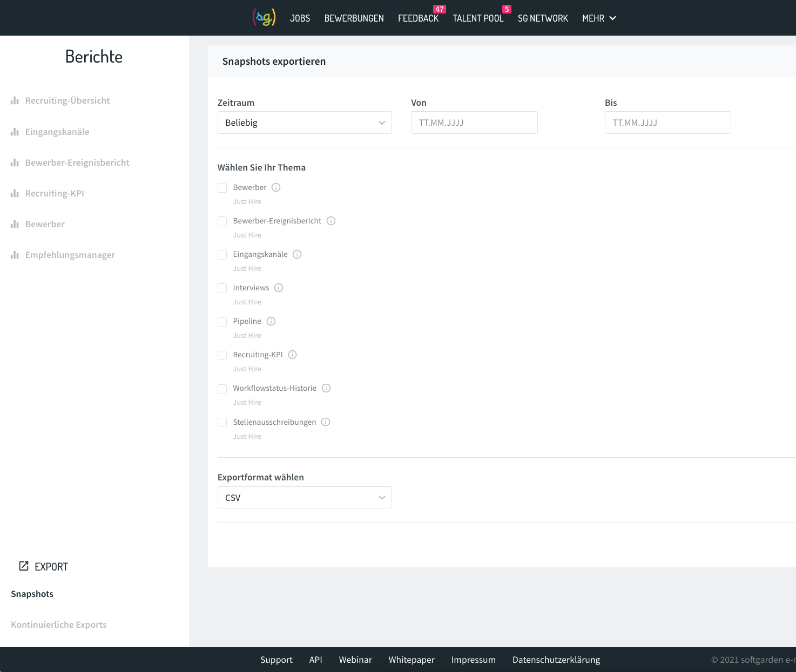796x672 pixels.
Task: Click the bar chart icon beside Bewerber-Ereignisbericht in the sidebar
Action: pos(15,162)
